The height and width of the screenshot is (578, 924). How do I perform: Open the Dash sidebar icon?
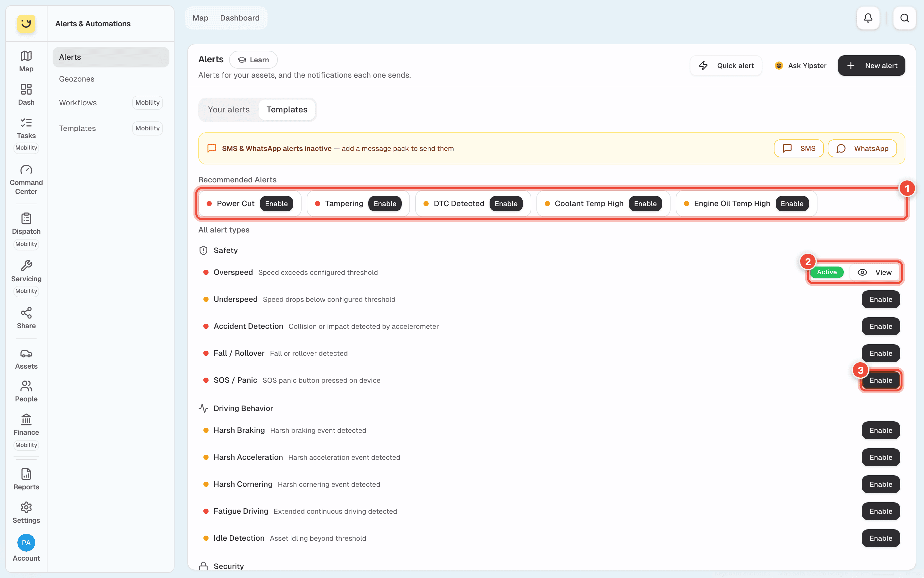(x=26, y=94)
